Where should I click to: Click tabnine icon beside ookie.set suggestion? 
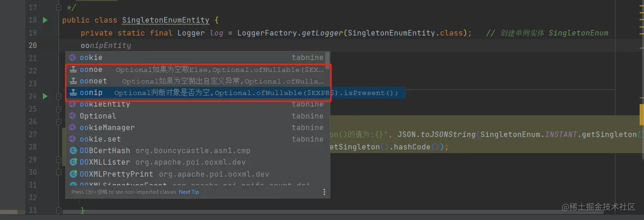coord(72,139)
